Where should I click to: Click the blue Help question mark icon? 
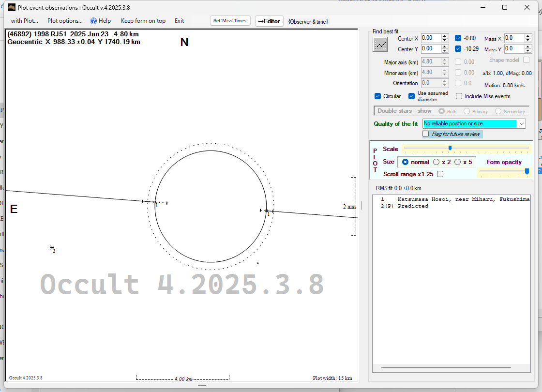pos(93,21)
